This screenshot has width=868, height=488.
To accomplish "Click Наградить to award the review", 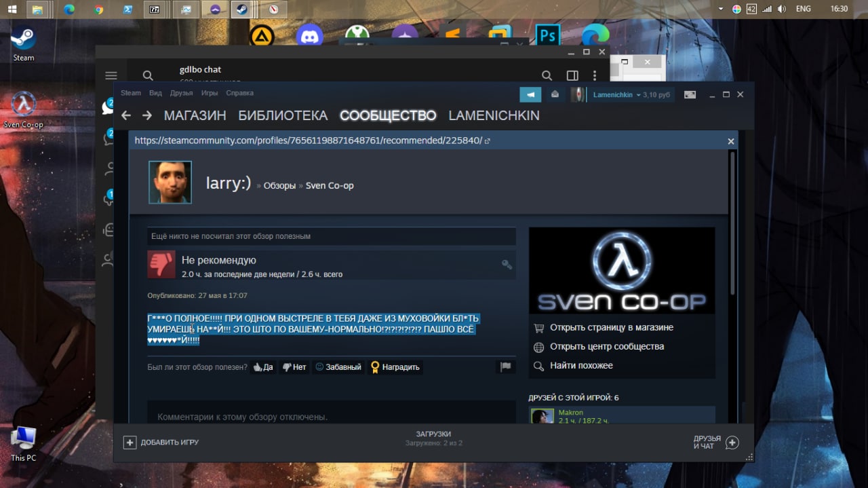I will pos(395,367).
